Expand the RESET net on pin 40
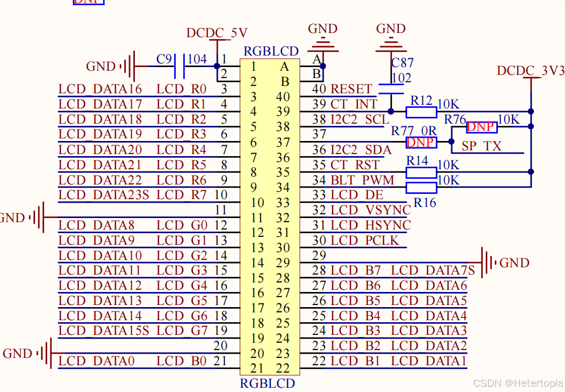 click(x=350, y=89)
